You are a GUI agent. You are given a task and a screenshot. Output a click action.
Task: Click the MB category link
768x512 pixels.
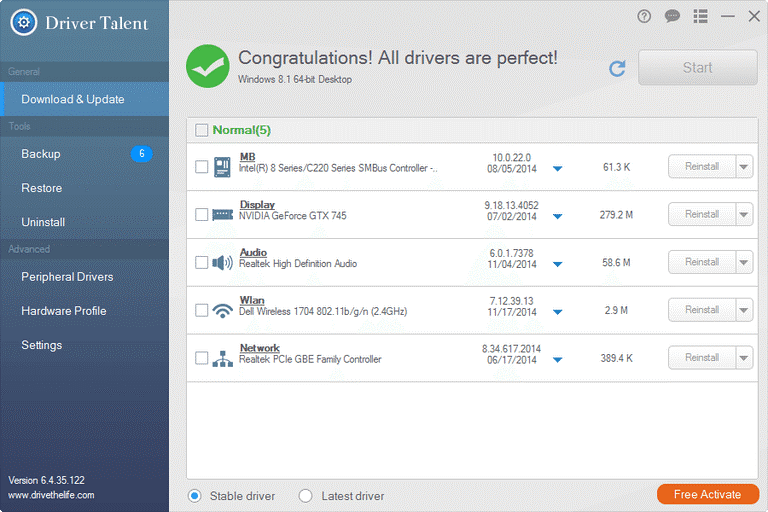[247, 157]
